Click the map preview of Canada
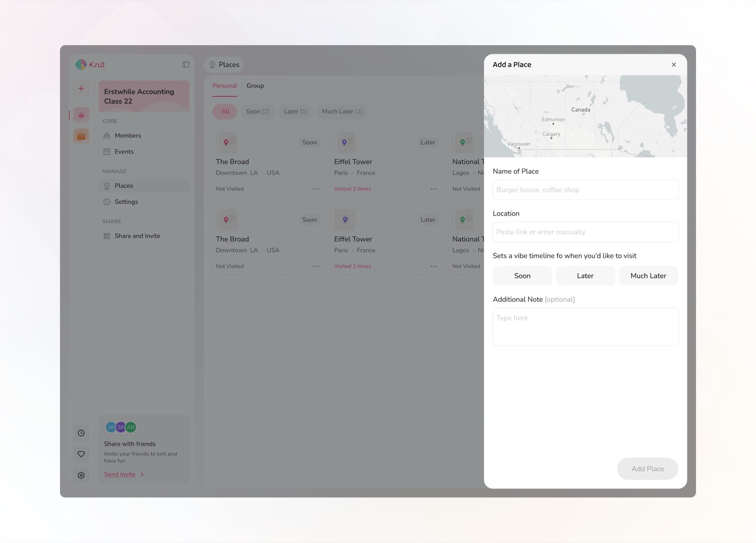This screenshot has width=756, height=543. 585,116
